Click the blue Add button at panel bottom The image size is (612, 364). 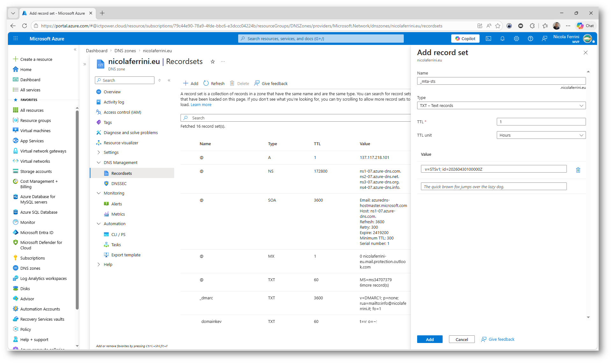click(x=430, y=339)
